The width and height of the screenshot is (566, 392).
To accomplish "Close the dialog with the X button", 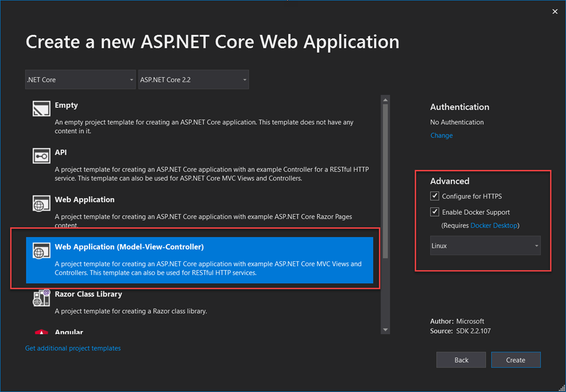I will pyautogui.click(x=555, y=12).
